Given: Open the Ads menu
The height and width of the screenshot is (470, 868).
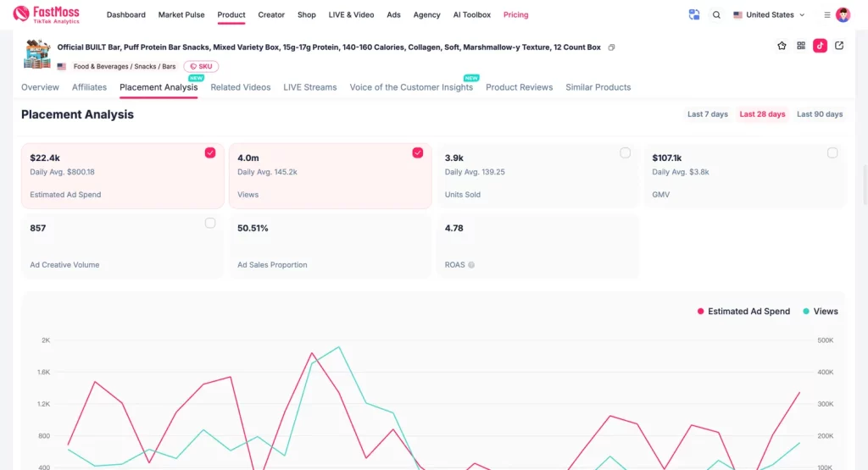Looking at the screenshot, I should coord(393,15).
